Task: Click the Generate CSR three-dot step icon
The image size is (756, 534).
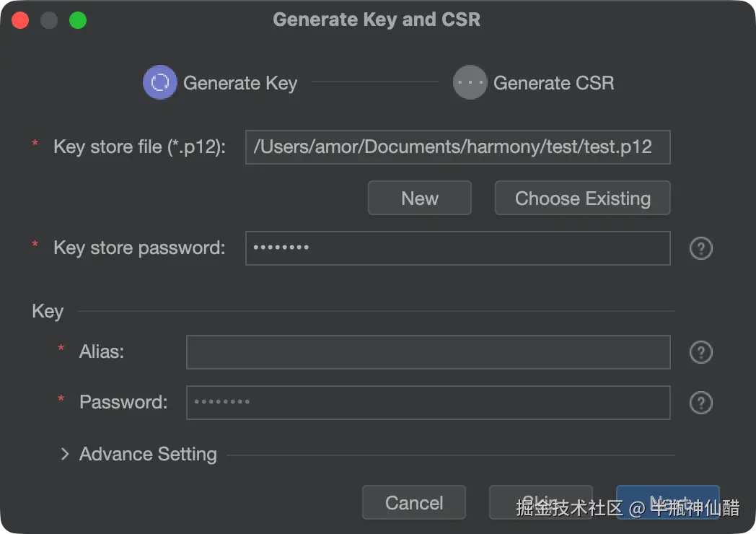Action: point(470,82)
